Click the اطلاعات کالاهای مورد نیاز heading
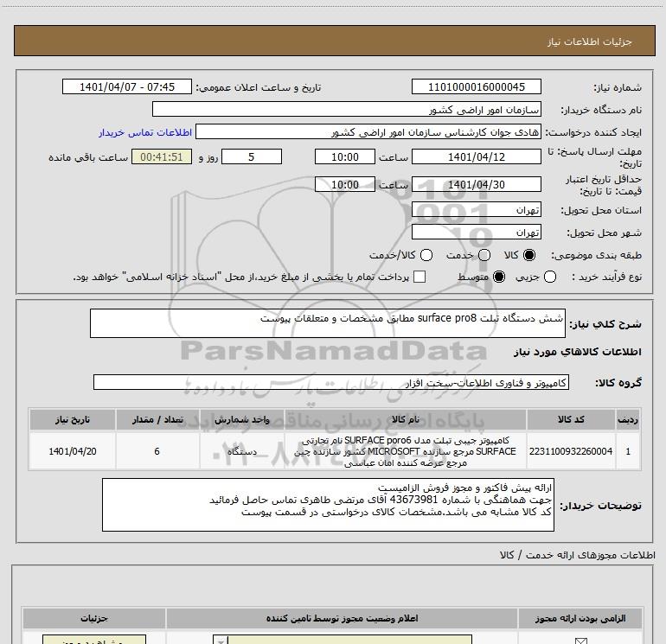666x644 pixels. click(x=577, y=352)
